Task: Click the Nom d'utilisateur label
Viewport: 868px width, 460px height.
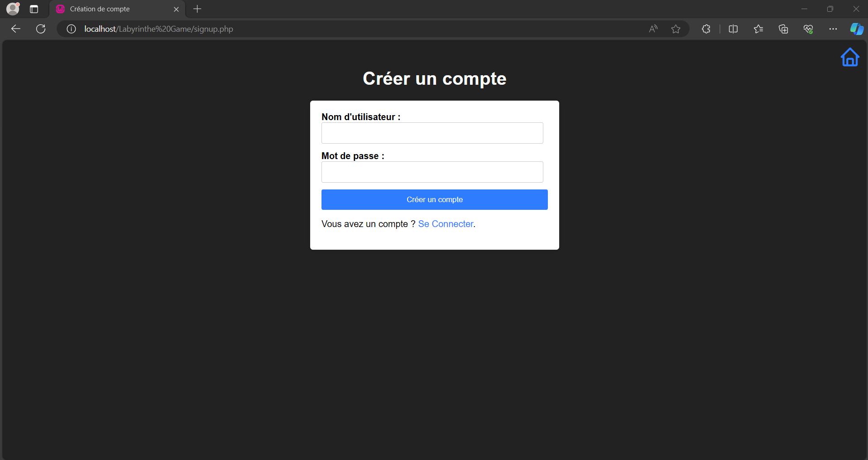Action: 361,117
